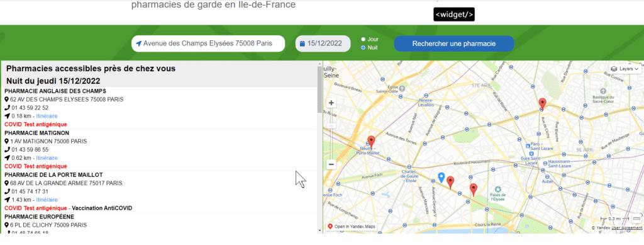Click the pin icon beside 6 PL DE CLICHY address
Screen dimensions: 644x245
pyautogui.click(x=6, y=225)
